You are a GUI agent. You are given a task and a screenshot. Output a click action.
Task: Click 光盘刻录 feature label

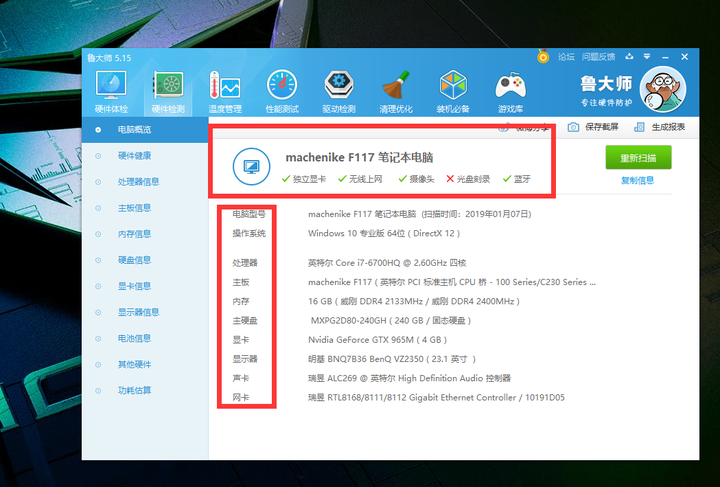pos(473,179)
